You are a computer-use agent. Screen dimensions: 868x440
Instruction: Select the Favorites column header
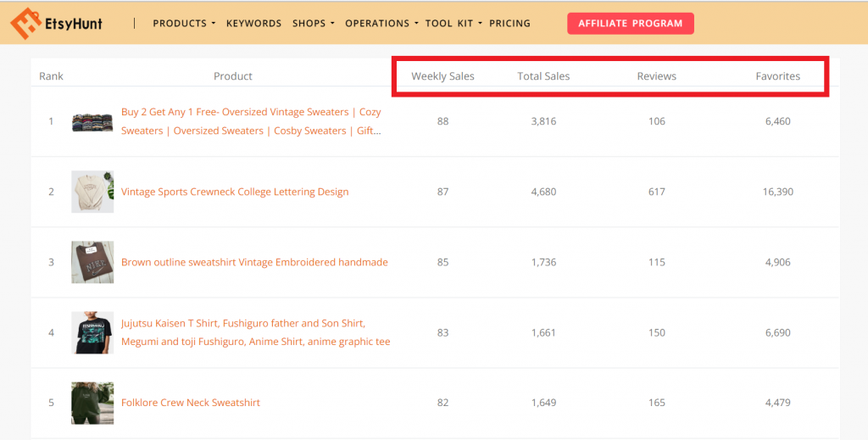(x=777, y=76)
